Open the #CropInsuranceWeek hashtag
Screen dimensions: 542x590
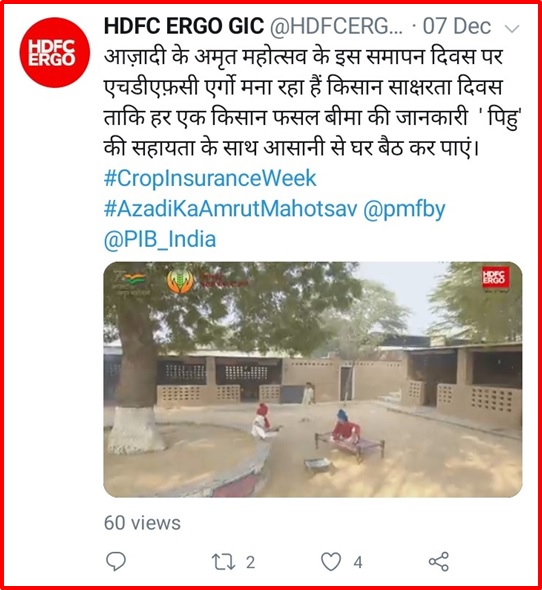210,178
